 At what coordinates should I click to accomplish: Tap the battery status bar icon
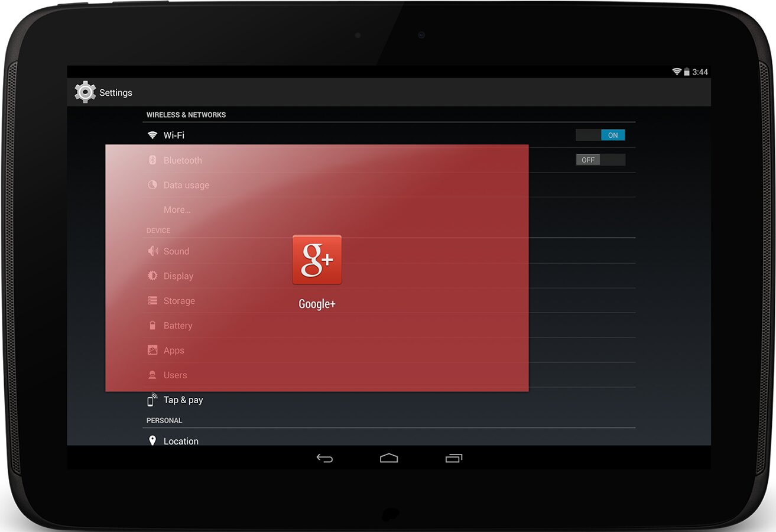click(x=687, y=72)
